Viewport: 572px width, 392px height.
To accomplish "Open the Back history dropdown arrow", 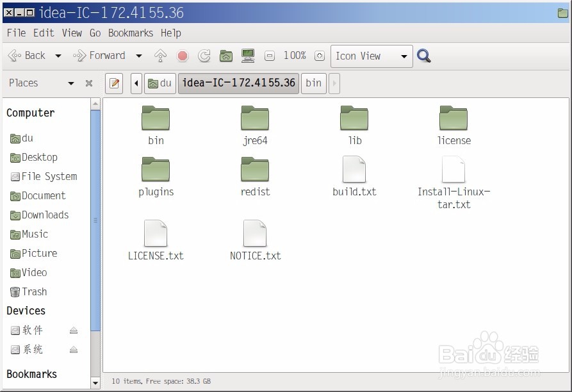I will click(x=58, y=56).
